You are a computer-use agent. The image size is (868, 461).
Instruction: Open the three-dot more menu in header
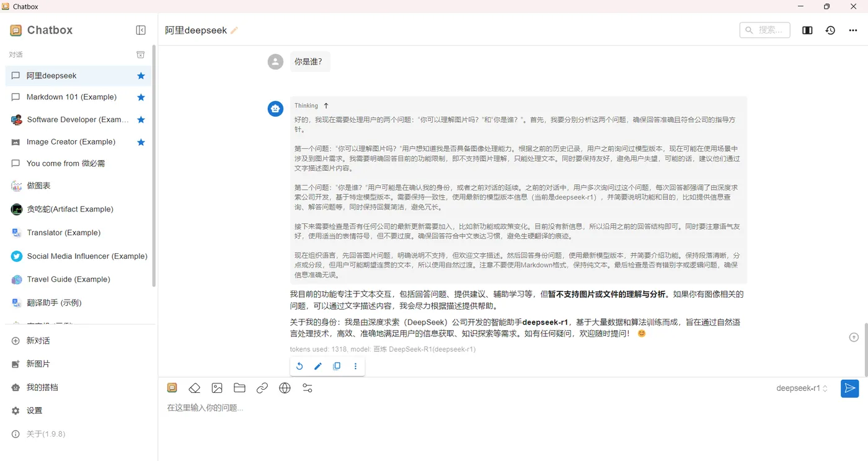pyautogui.click(x=853, y=30)
